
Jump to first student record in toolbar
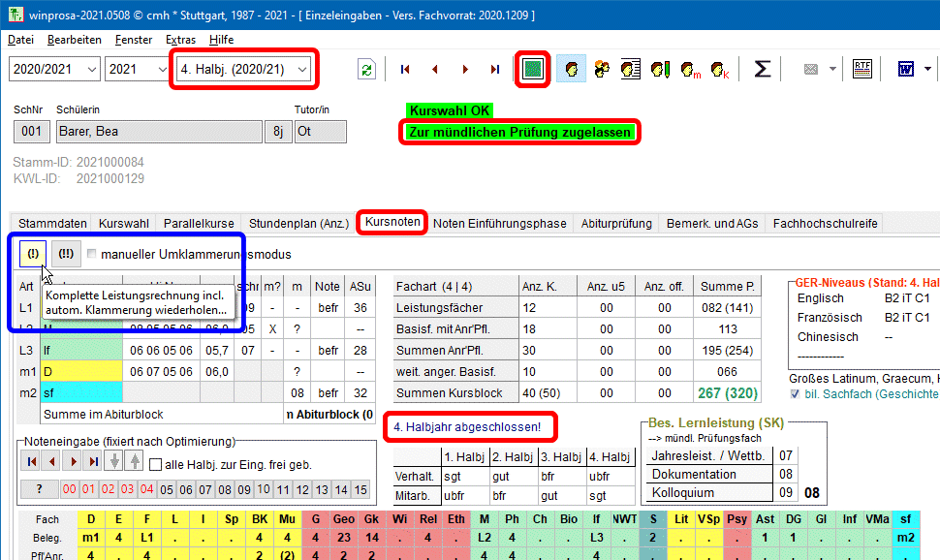[404, 70]
